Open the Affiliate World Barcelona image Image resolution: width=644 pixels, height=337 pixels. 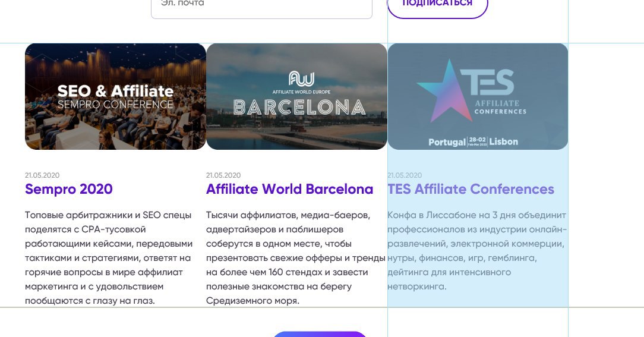296,96
